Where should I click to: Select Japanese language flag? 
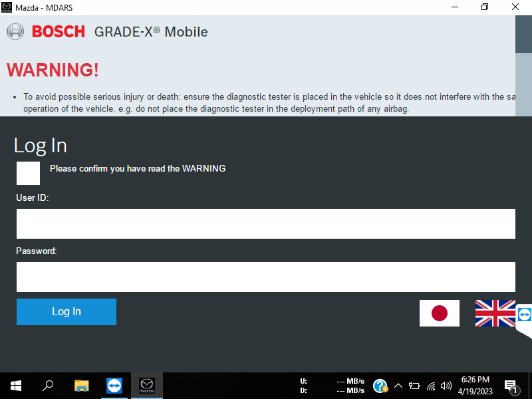pyautogui.click(x=439, y=313)
